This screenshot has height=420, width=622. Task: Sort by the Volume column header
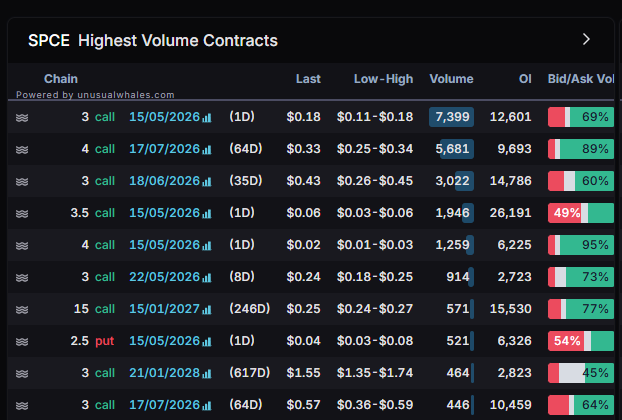451,79
